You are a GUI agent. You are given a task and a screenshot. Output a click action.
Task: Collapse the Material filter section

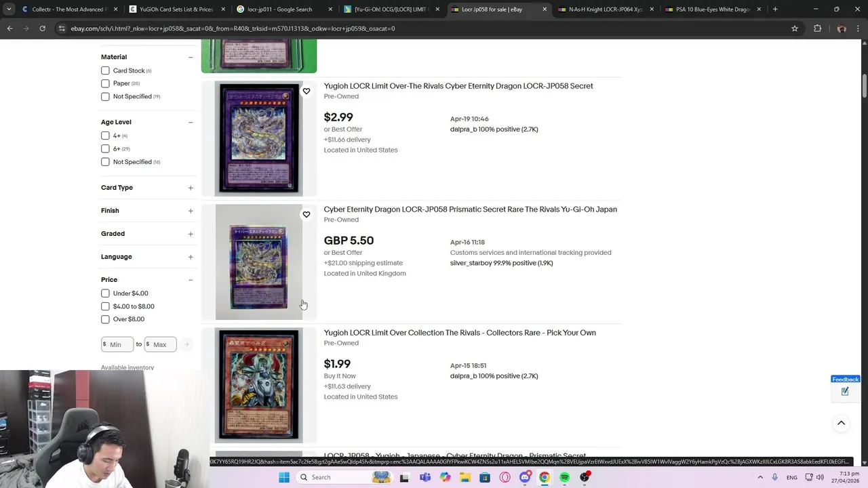point(191,57)
